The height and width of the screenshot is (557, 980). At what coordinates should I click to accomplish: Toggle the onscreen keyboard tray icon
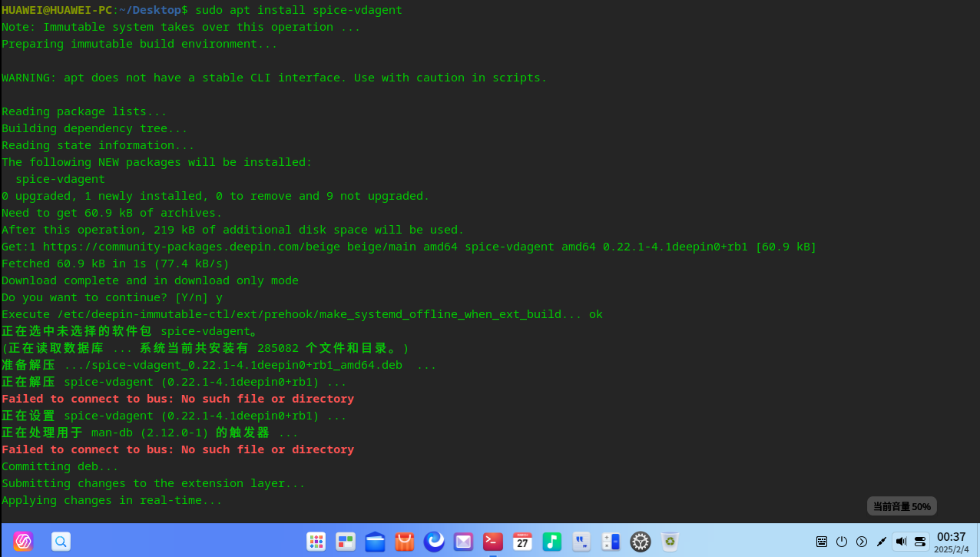822,541
